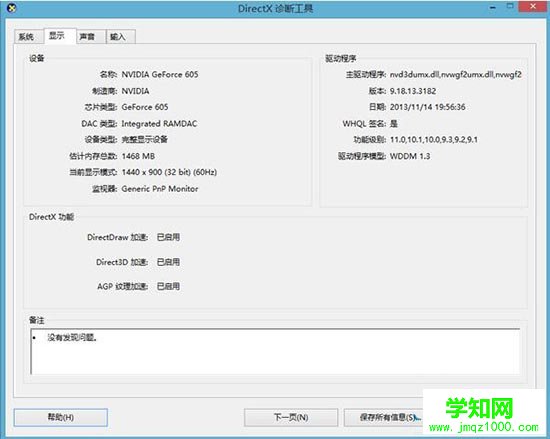Click the date 2013/11/14 19:56:36
550x439 pixels.
428,107
